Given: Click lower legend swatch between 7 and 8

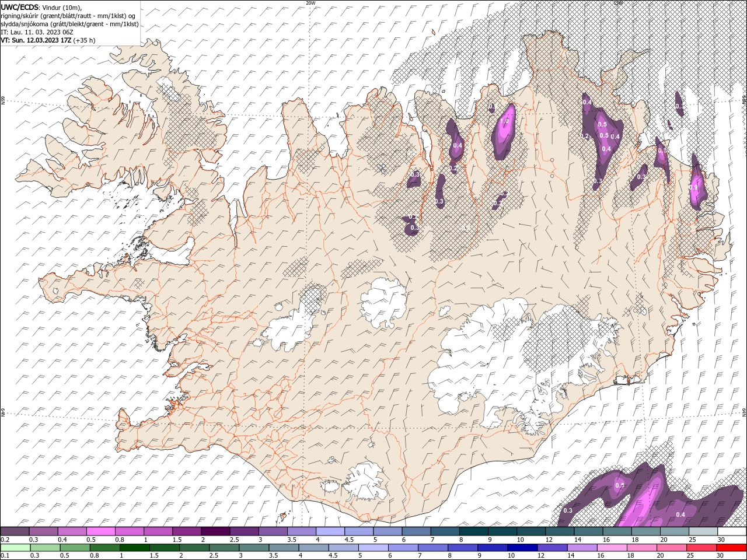Looking at the screenshot, I should (x=432, y=548).
